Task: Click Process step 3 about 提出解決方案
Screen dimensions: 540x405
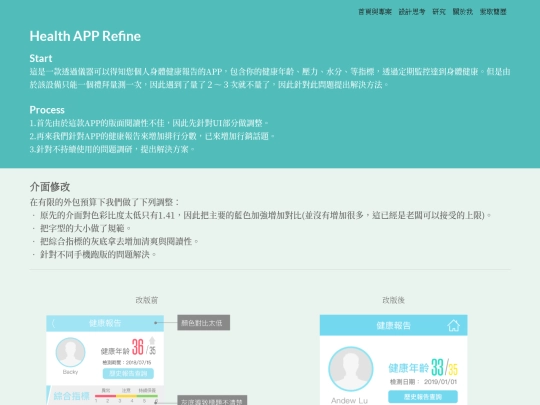Action: [112, 149]
